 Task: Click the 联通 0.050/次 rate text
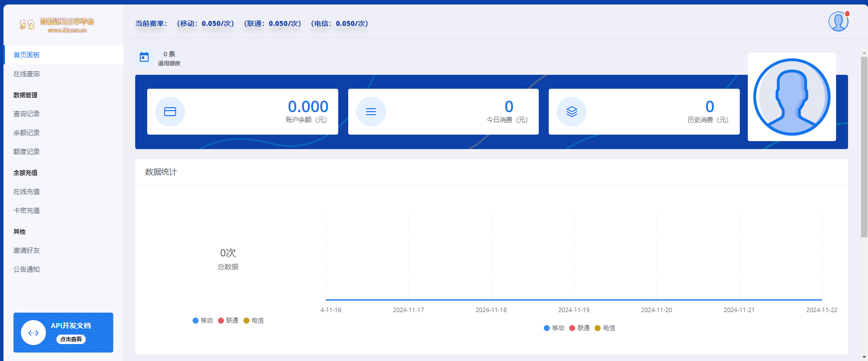pos(272,23)
